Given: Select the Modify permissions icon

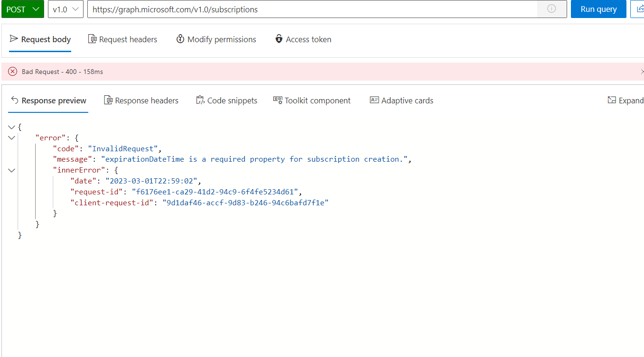Looking at the screenshot, I should tap(180, 39).
